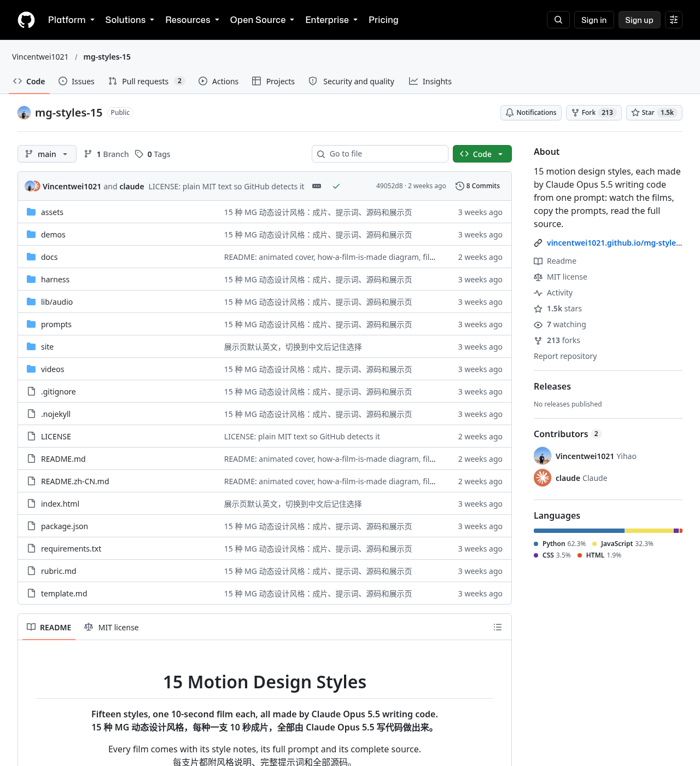Click the claude contributor avatar

(542, 478)
